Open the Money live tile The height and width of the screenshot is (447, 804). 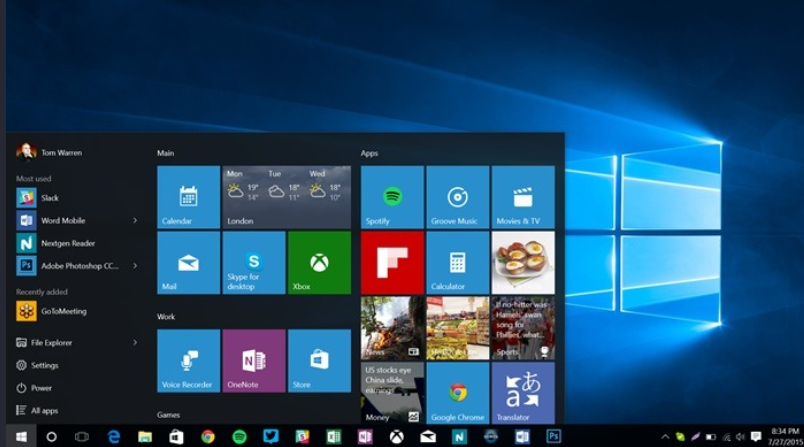pos(392,393)
